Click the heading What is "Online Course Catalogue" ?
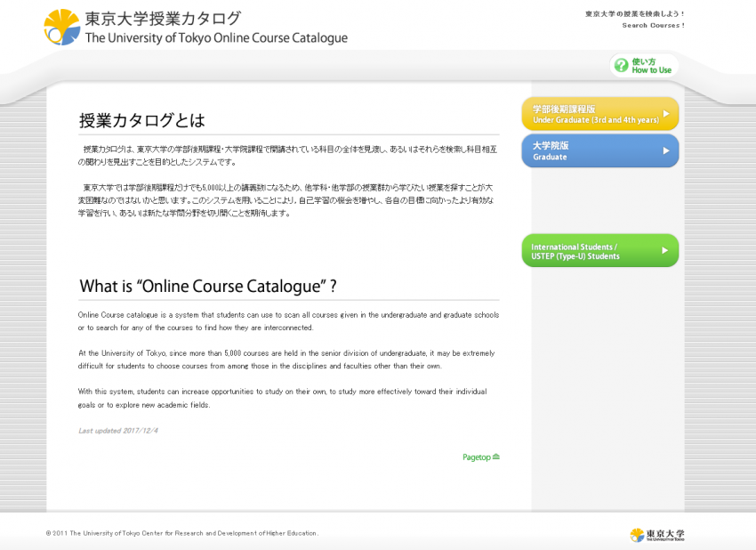Image resolution: width=756 pixels, height=550 pixels. click(x=208, y=286)
